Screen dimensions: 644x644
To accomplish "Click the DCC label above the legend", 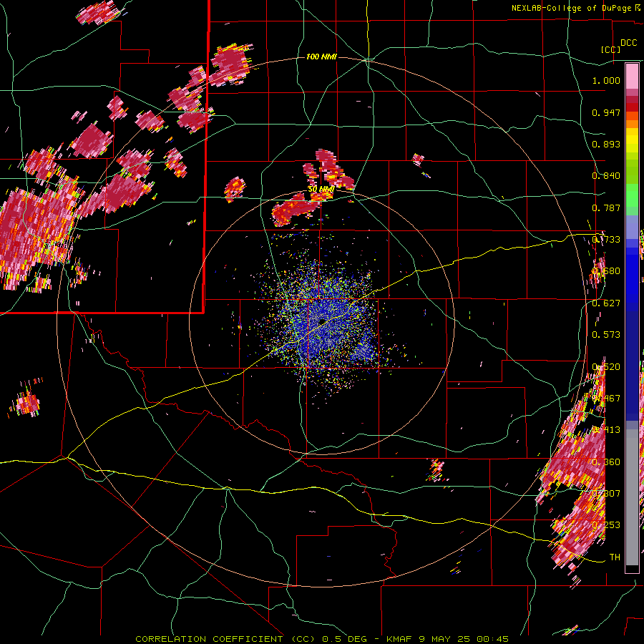I will [628, 43].
